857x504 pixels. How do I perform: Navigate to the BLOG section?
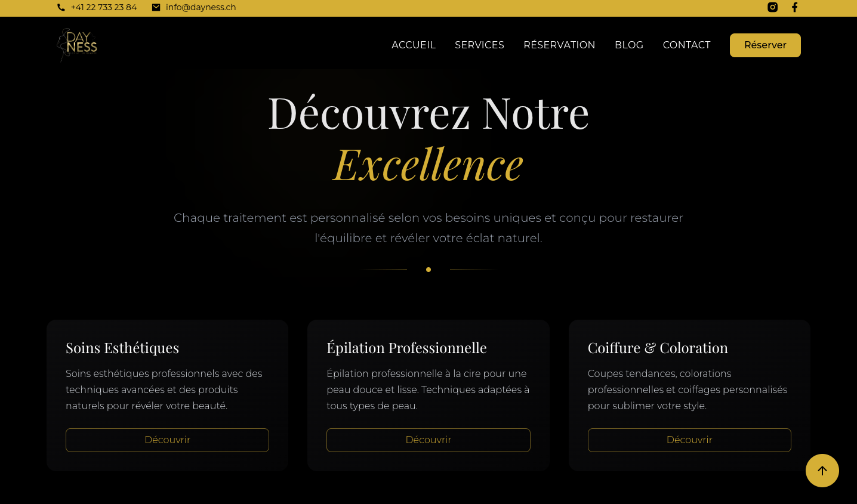629,45
